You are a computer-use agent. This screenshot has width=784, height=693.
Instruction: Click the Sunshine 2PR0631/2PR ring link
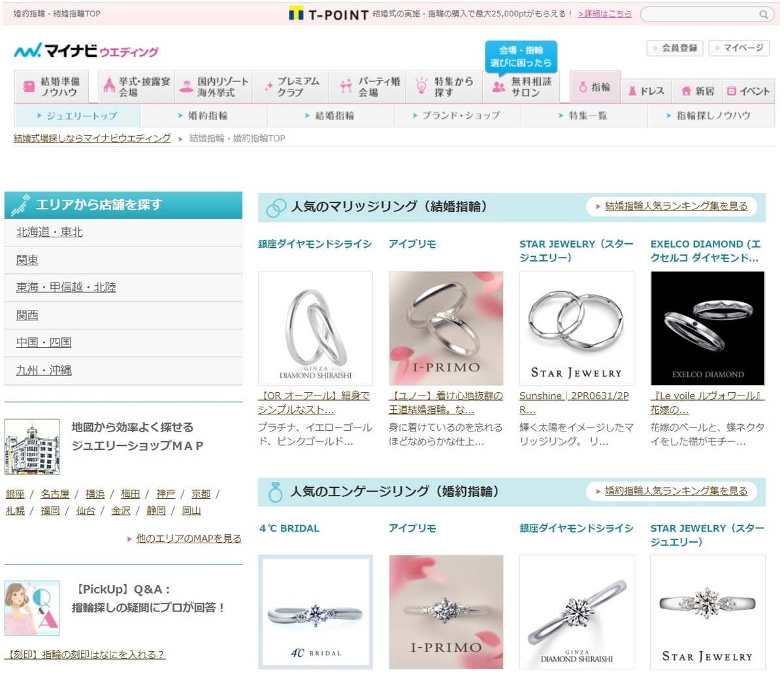574,403
